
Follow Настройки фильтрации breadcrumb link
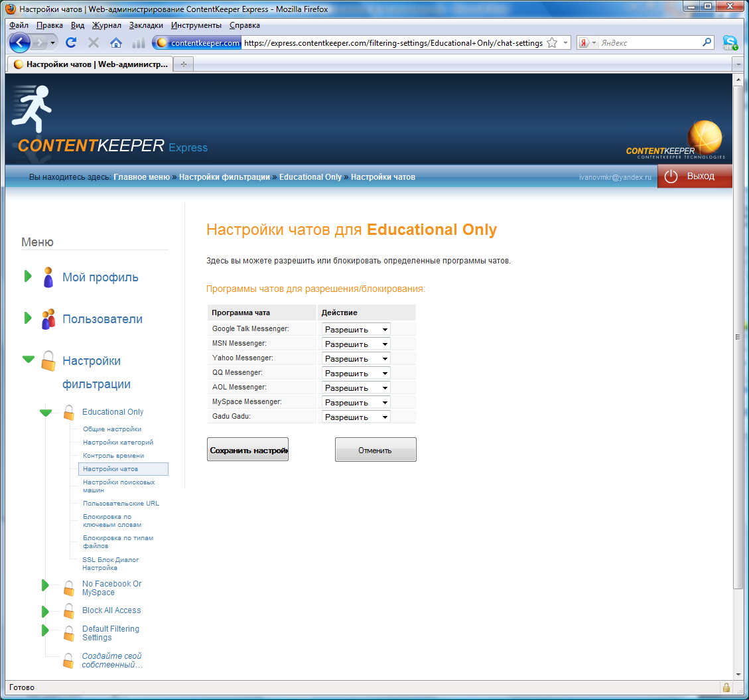224,177
